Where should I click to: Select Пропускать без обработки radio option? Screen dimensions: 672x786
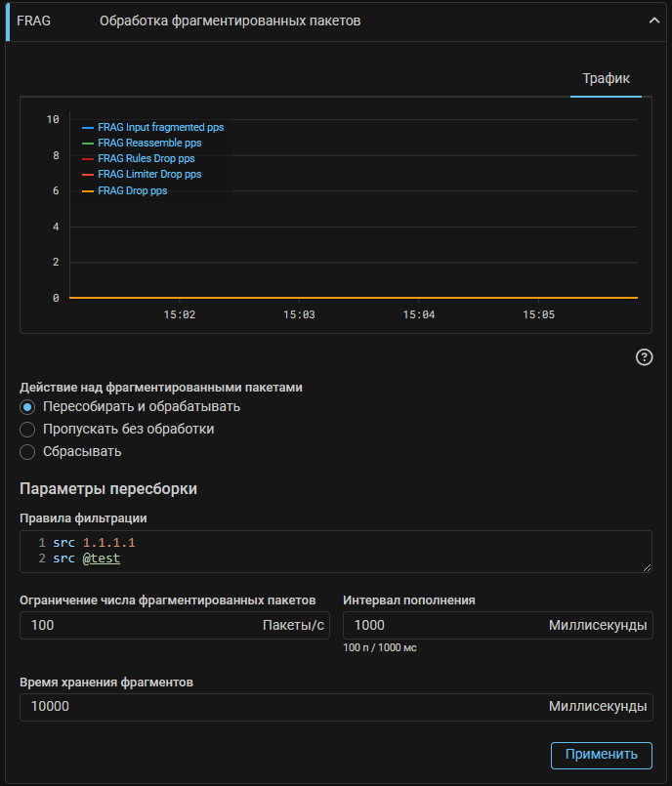(27, 430)
